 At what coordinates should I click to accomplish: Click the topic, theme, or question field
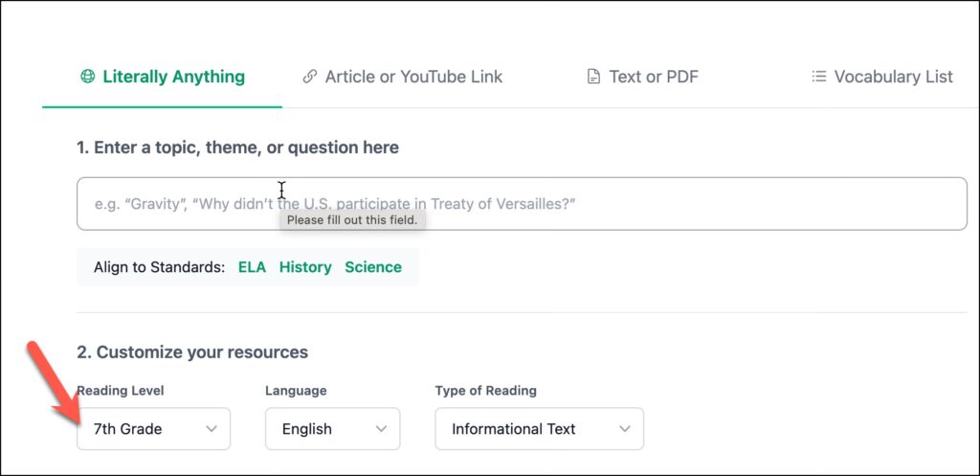(522, 204)
